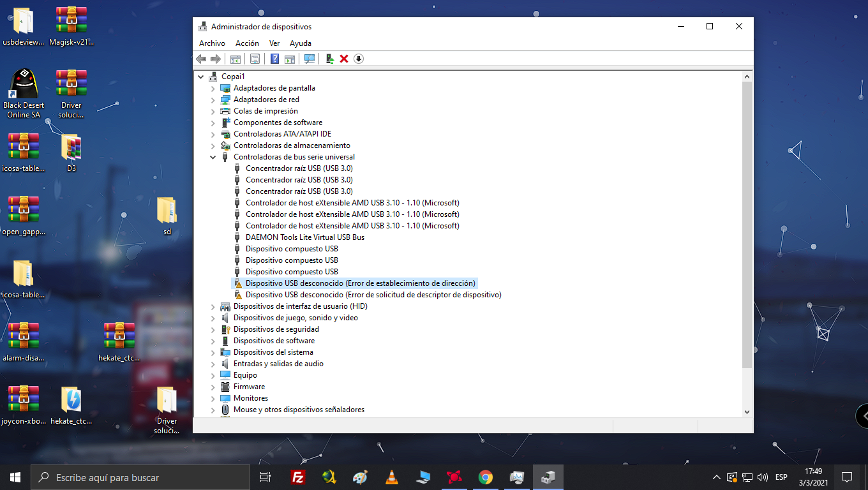Select Black Desert Online SA shortcut
This screenshot has width=868, height=490.
pos(24,94)
